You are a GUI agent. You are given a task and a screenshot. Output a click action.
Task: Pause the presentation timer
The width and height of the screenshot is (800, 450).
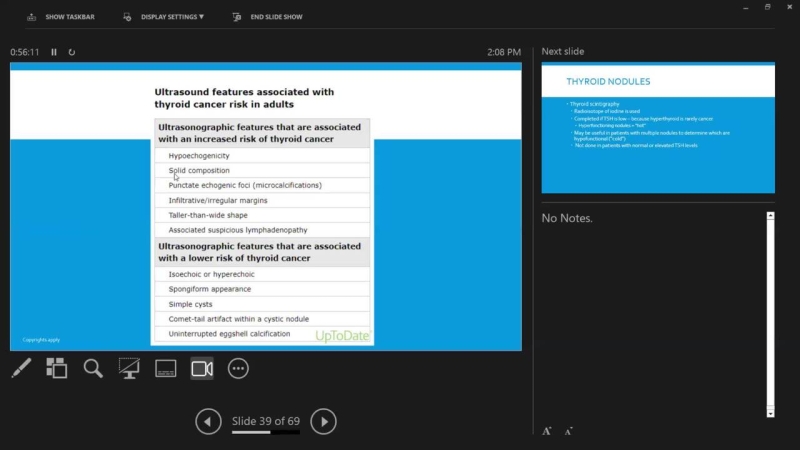click(x=54, y=52)
